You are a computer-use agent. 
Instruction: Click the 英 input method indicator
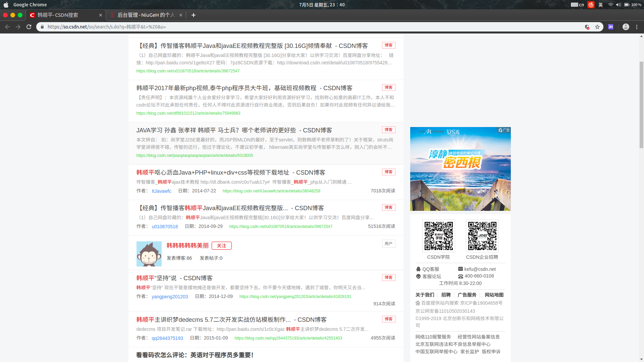[600, 5]
